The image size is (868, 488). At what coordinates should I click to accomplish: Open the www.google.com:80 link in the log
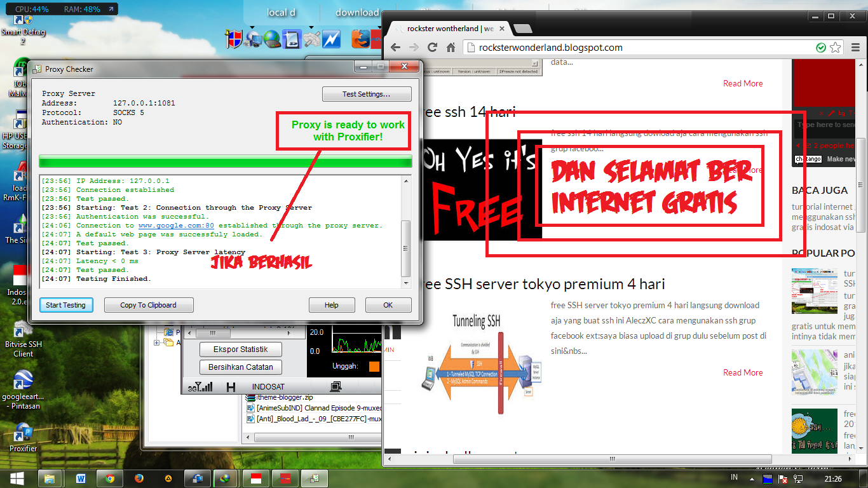(176, 226)
